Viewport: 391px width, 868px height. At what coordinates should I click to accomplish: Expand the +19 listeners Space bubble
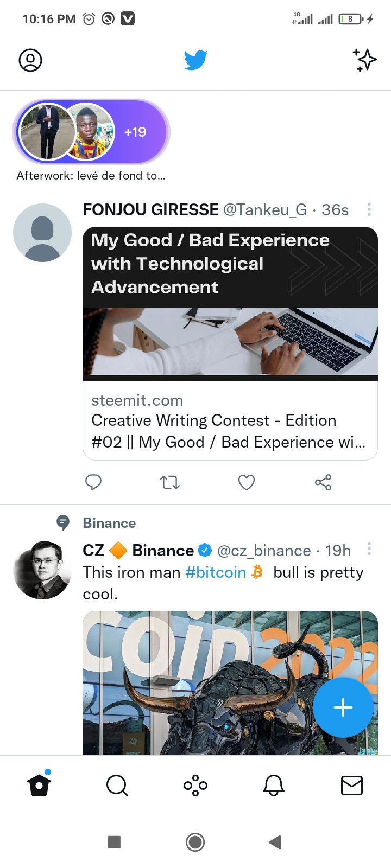91,132
